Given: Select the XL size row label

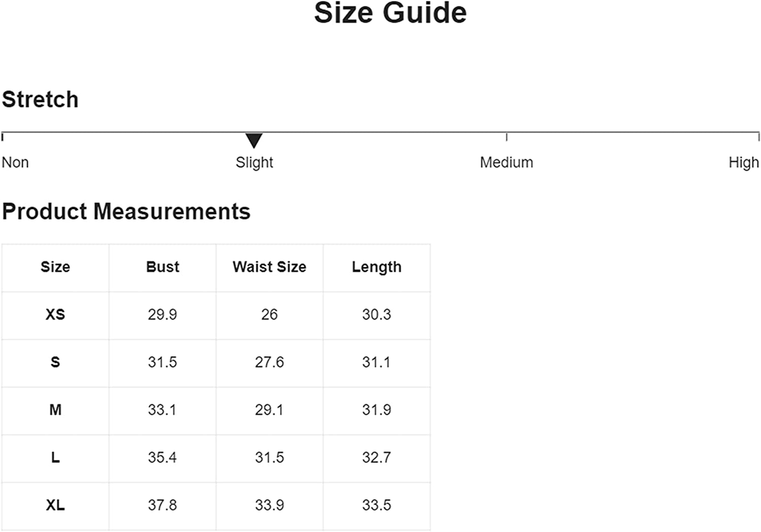Looking at the screenshot, I should click(55, 505).
